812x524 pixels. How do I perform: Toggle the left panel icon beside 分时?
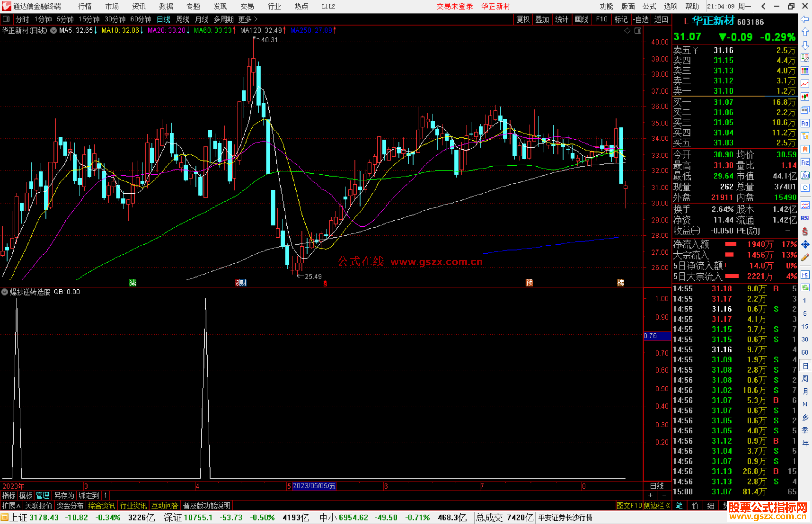tap(6, 19)
